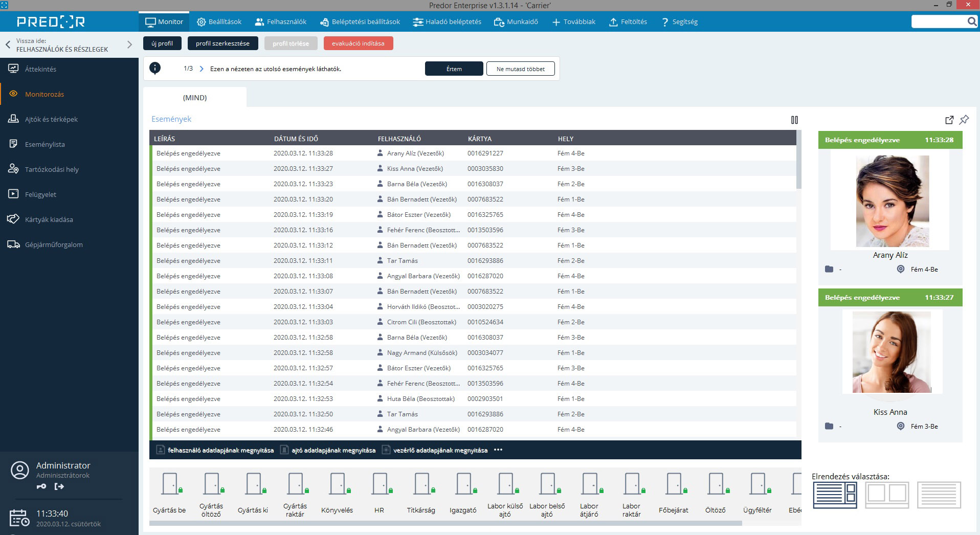
Task: Open the Főbejárat door icon
Action: click(674, 484)
